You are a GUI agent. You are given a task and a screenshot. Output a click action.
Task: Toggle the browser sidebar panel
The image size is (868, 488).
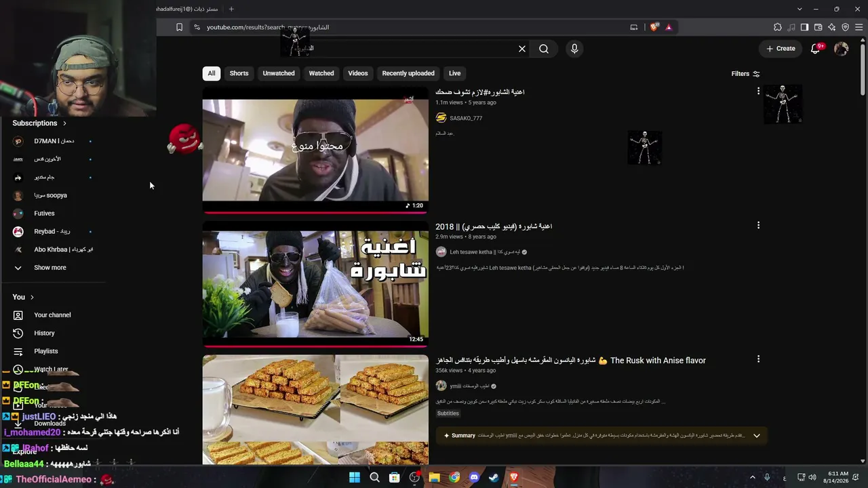coord(804,27)
